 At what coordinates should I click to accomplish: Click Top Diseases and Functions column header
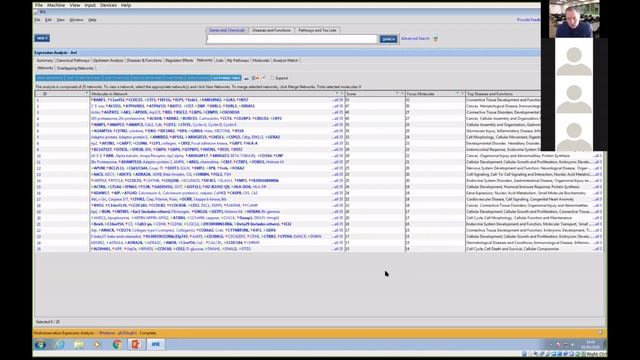pos(502,94)
